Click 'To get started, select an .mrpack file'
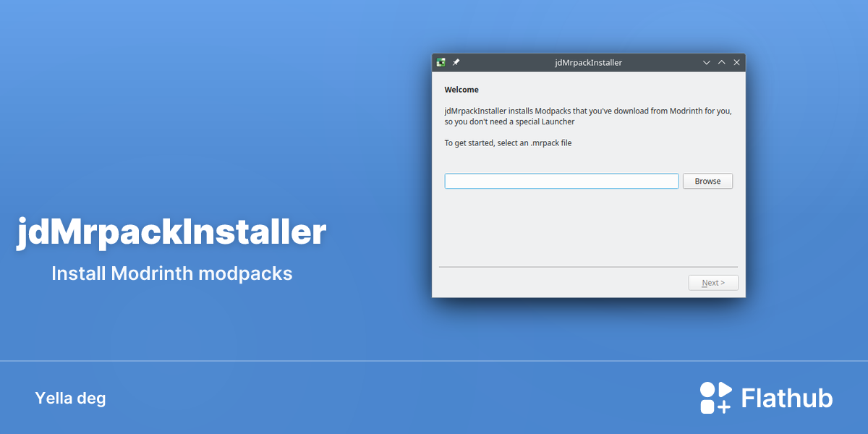This screenshot has width=868, height=434. [x=508, y=143]
